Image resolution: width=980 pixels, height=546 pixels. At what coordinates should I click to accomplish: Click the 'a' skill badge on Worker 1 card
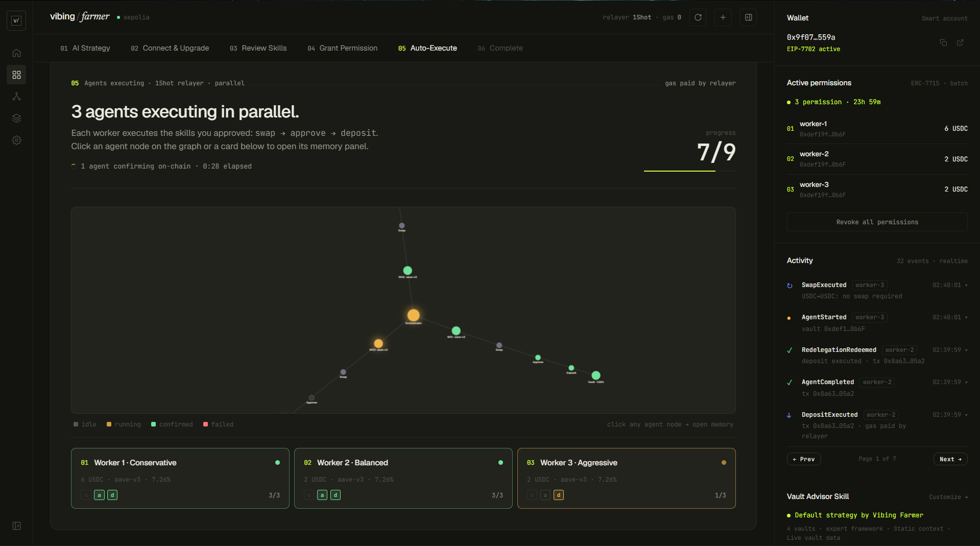99,495
